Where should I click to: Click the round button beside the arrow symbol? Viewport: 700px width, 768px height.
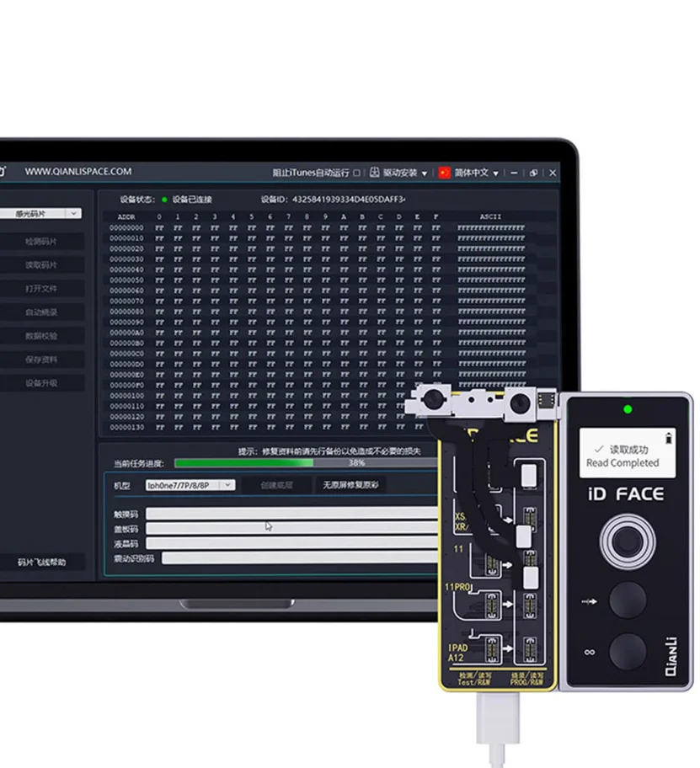628,600
